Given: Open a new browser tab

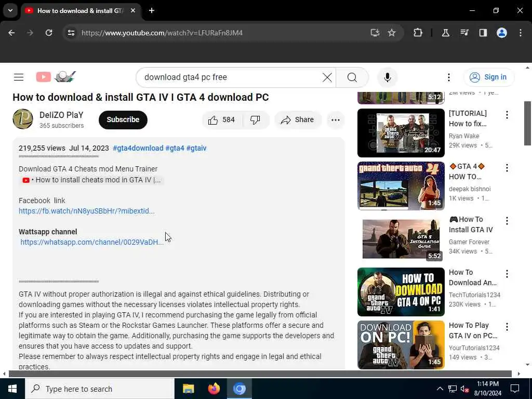Looking at the screenshot, I should point(152,10).
